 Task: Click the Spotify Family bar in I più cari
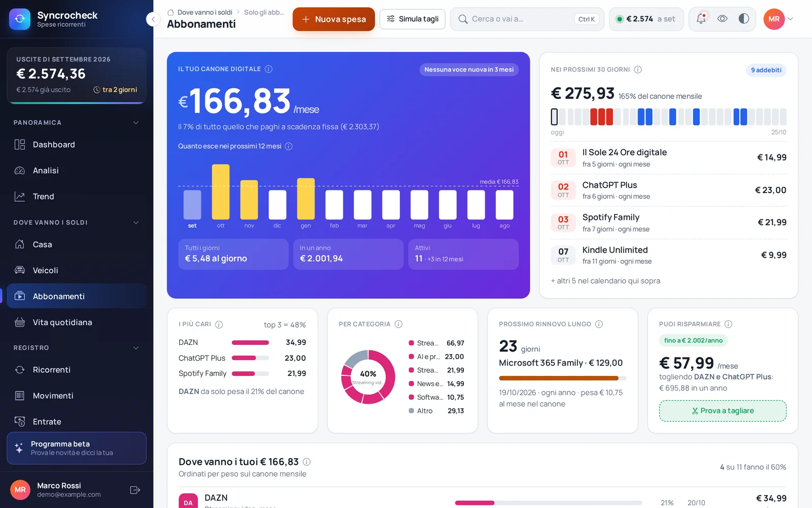[250, 374]
